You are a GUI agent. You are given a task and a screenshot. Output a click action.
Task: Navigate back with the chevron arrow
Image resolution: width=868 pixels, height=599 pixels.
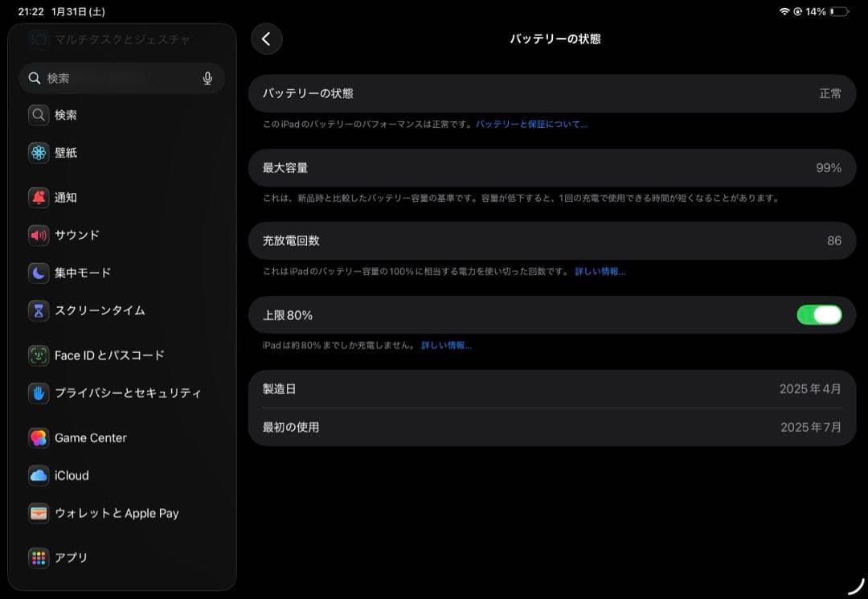(266, 39)
